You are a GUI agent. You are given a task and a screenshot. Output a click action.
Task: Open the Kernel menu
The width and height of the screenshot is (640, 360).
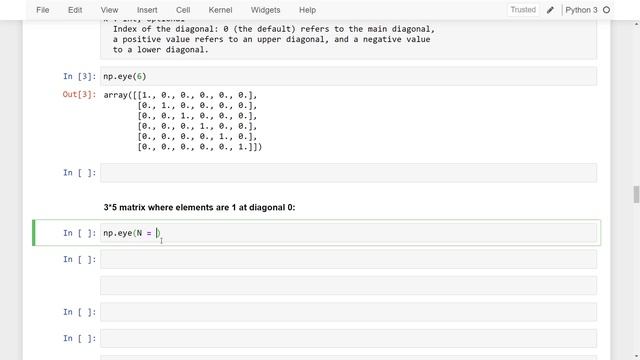(x=220, y=10)
